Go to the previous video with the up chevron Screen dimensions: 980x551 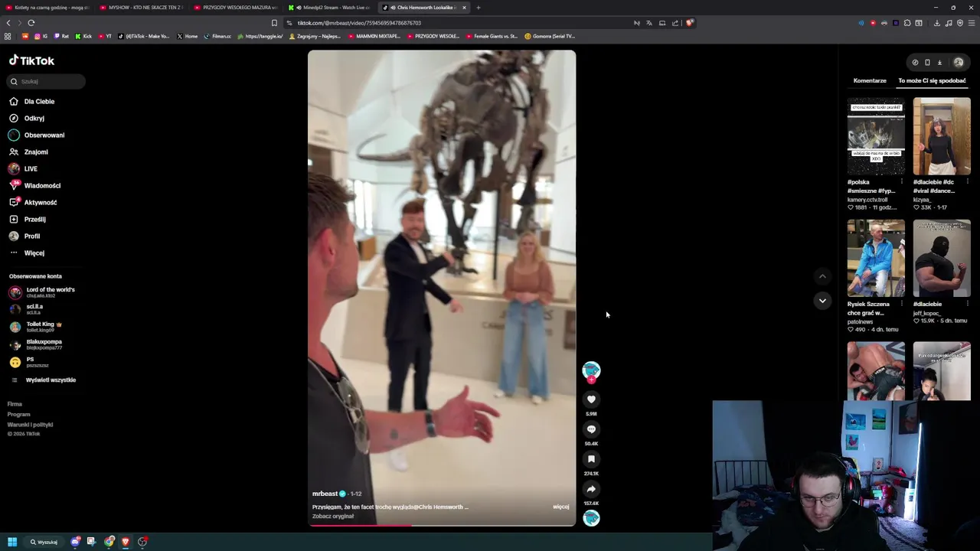coord(822,276)
